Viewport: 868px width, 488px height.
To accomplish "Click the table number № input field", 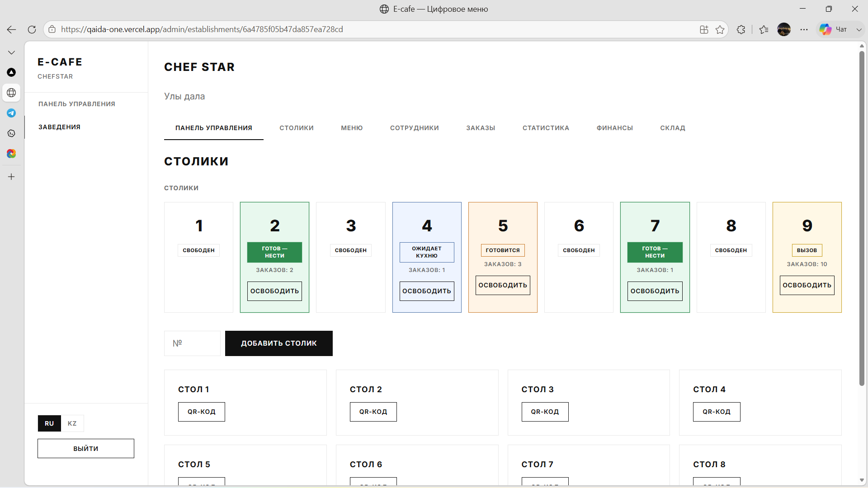I will [x=192, y=343].
